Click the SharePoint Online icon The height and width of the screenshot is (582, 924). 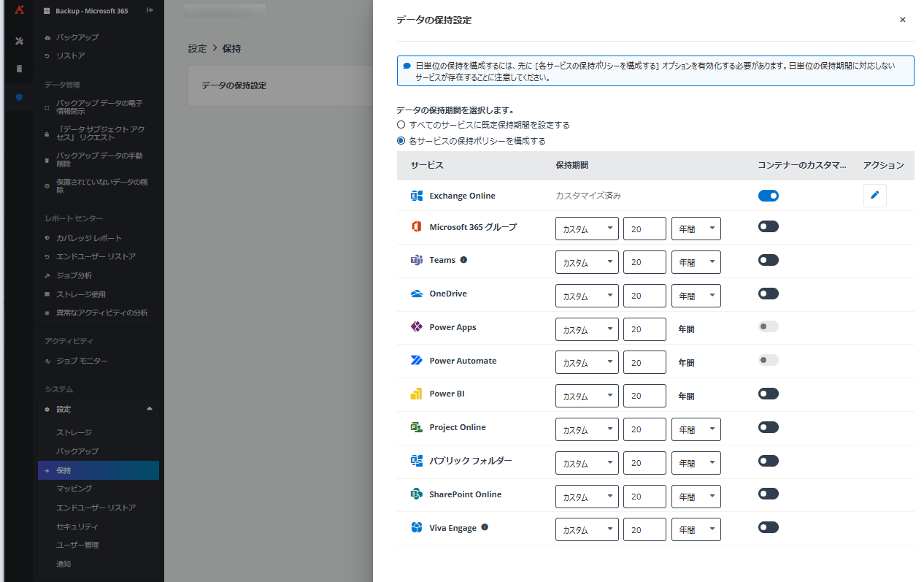(417, 494)
